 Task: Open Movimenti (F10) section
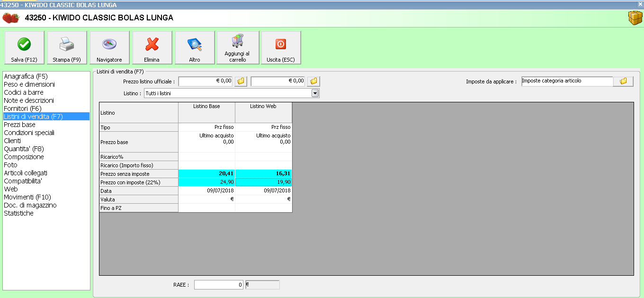[x=46, y=197]
